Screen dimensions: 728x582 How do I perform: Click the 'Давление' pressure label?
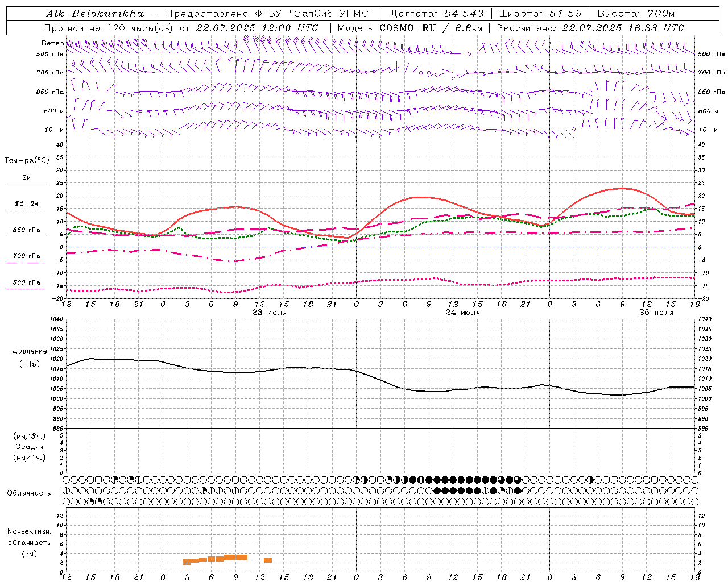30,351
